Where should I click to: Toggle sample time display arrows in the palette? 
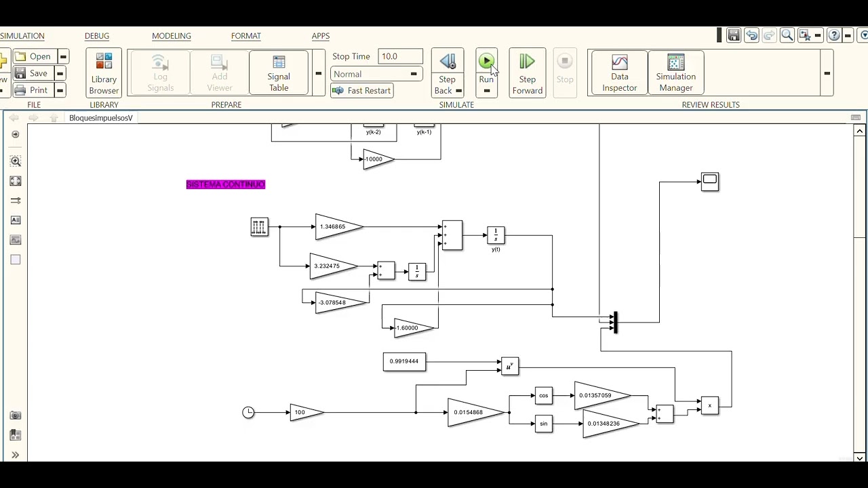(x=16, y=201)
